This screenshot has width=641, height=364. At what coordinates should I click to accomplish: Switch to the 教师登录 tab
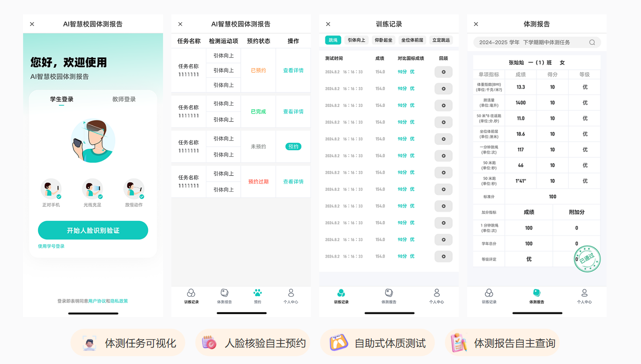tap(124, 99)
